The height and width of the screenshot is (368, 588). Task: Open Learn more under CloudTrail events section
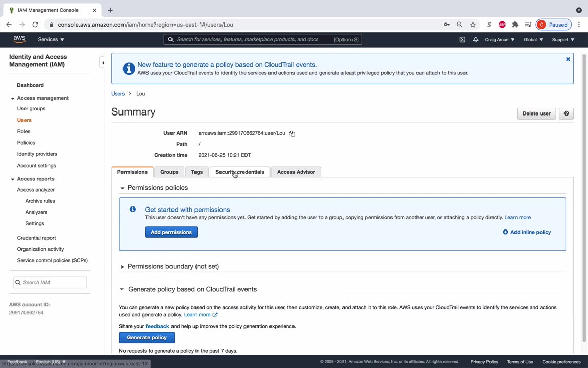click(197, 315)
